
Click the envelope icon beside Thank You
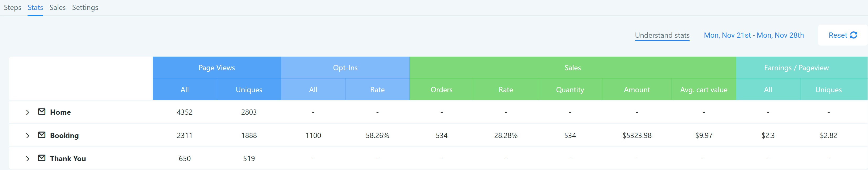tap(42, 158)
